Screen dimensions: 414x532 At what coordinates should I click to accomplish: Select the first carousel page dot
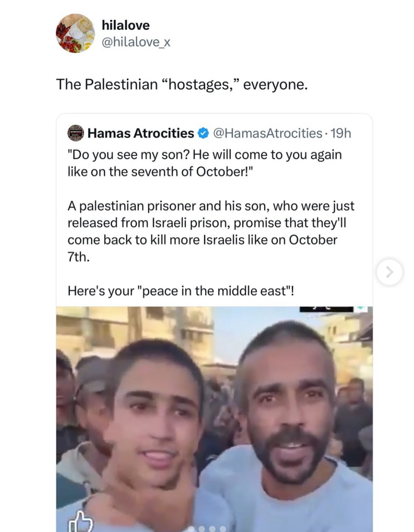point(191,528)
